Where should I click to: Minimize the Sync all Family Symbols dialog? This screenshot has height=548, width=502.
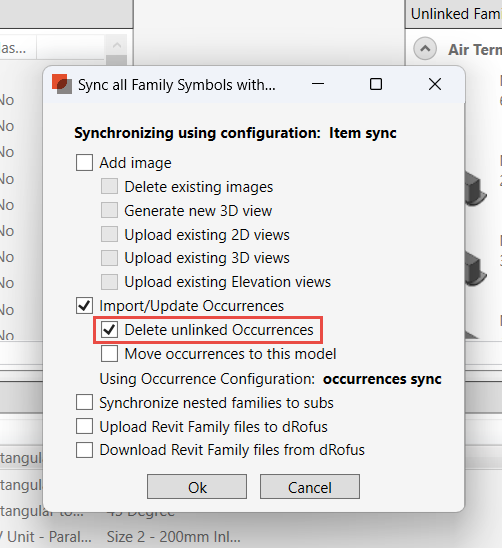(318, 84)
